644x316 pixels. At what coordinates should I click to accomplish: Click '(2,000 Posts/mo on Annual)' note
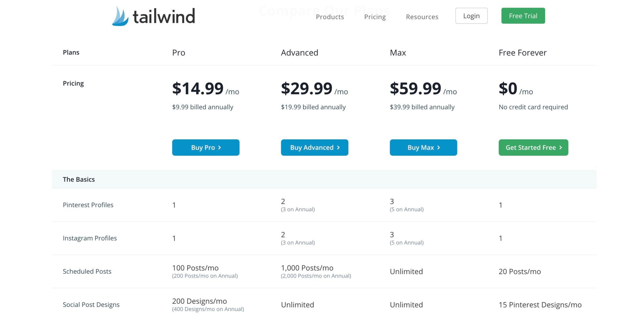pyautogui.click(x=316, y=276)
